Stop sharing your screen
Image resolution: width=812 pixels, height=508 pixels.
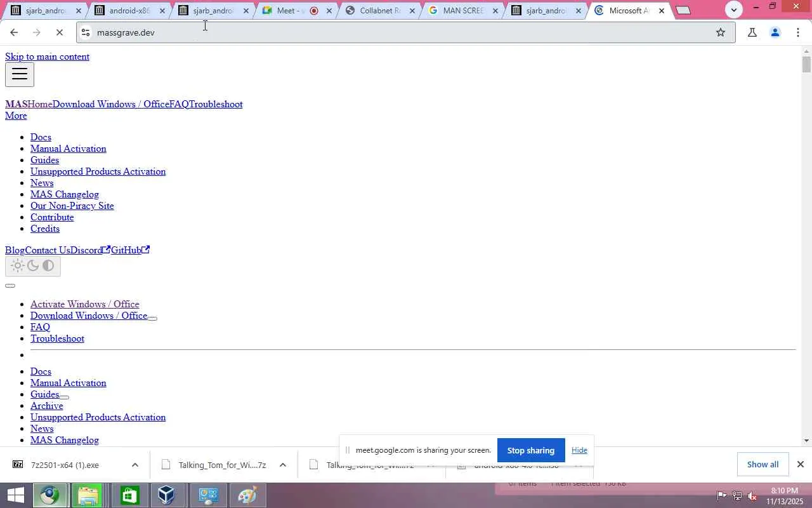(531, 450)
